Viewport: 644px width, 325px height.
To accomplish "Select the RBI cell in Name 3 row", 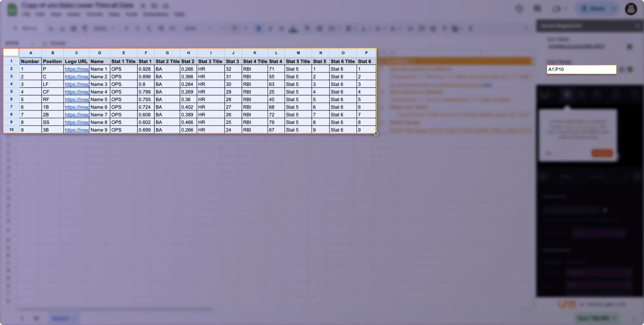I will (x=255, y=84).
